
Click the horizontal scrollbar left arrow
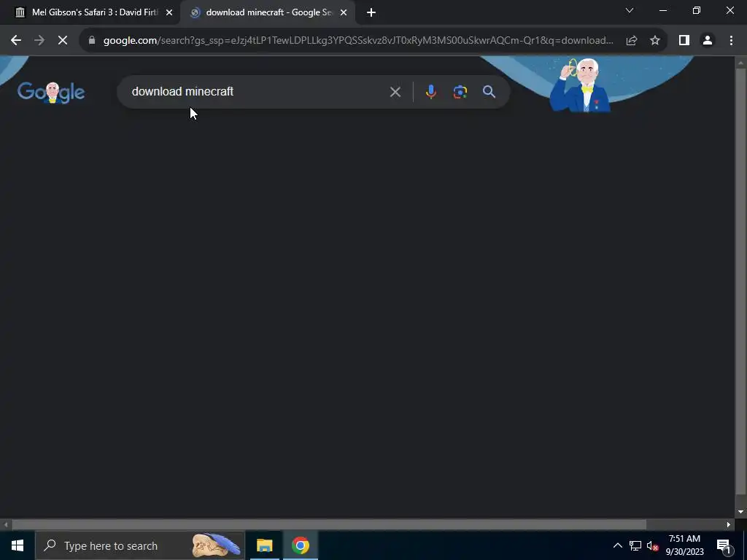[x=5, y=525]
